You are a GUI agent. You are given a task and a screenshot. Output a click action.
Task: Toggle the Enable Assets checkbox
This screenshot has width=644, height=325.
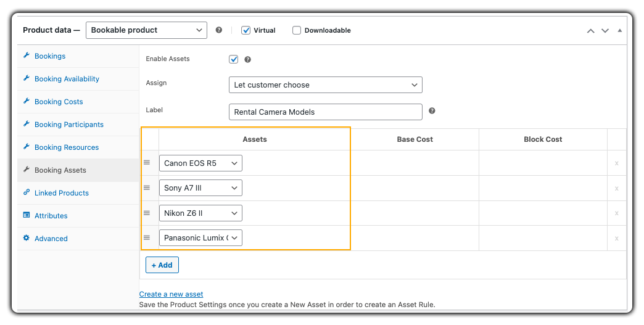pos(233,59)
